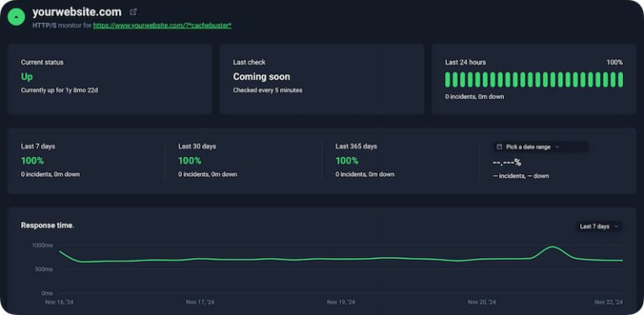Click the last green uptime bar of 24 hours
Screen dimensions: 644x315
[x=621, y=80]
